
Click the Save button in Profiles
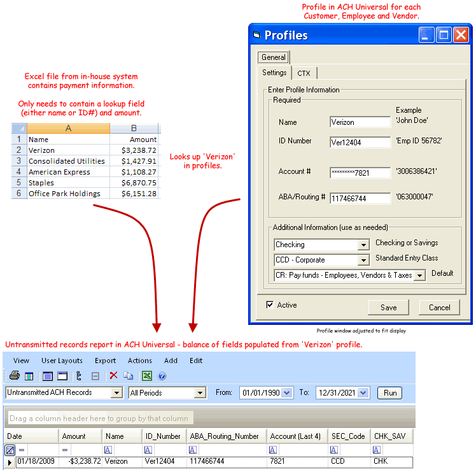pyautogui.click(x=389, y=308)
